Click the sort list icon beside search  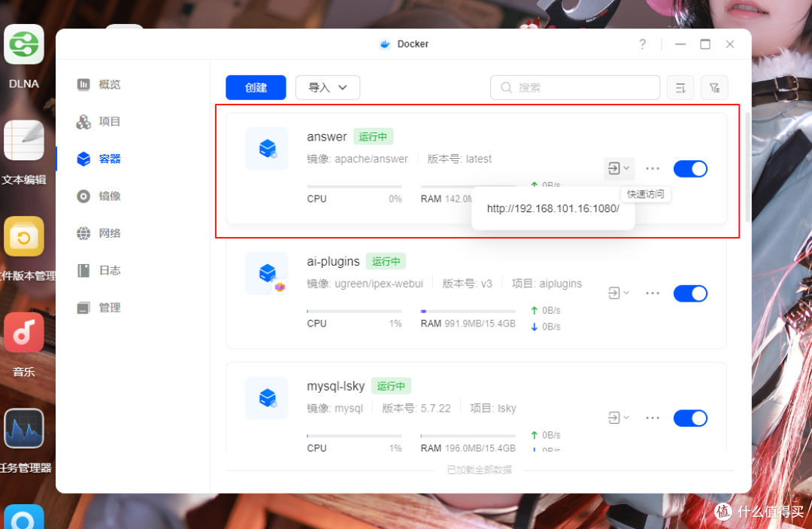click(x=680, y=87)
